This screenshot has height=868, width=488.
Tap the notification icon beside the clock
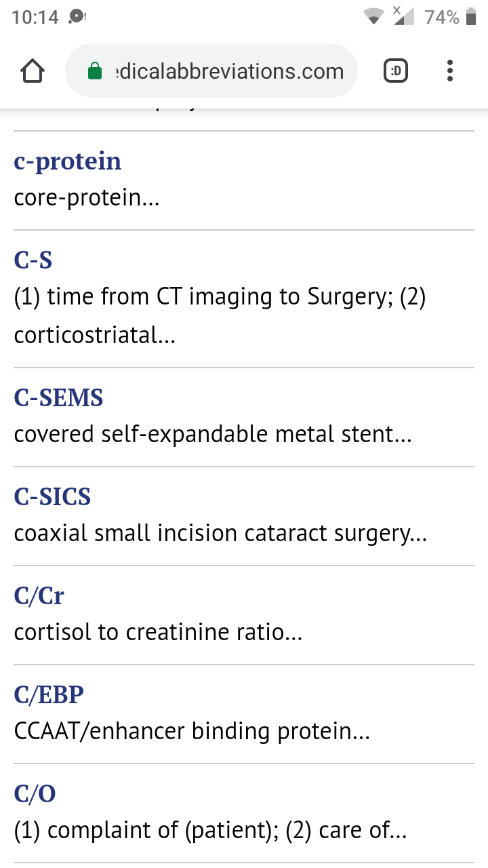[77, 16]
